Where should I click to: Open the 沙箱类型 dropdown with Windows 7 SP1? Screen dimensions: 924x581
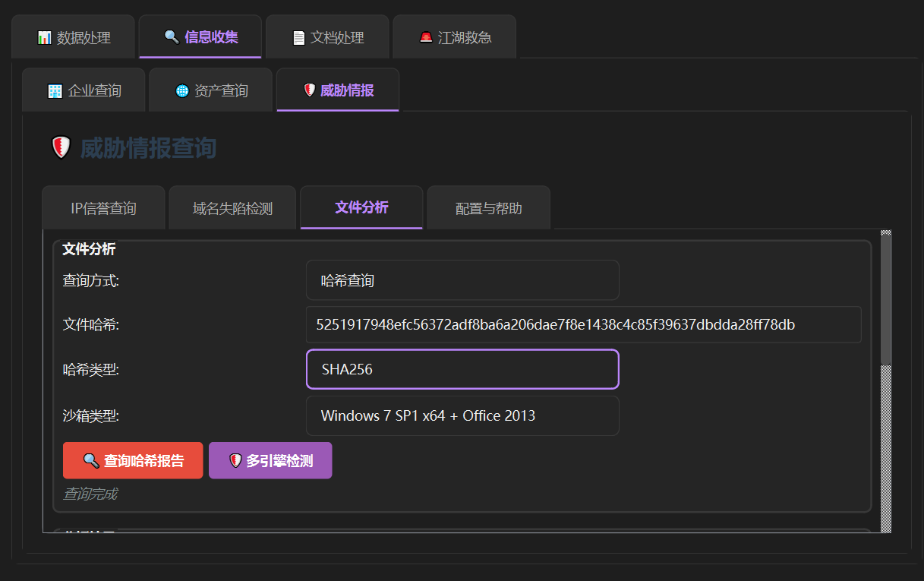(x=462, y=415)
